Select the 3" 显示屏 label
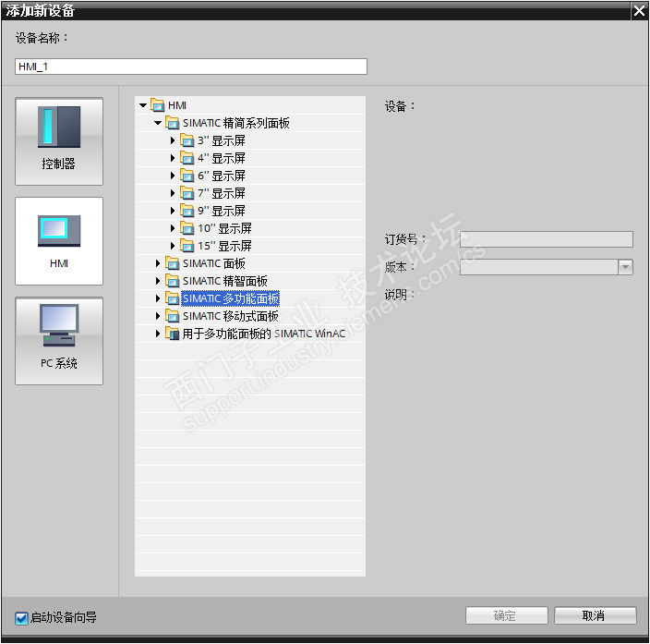 (x=222, y=140)
